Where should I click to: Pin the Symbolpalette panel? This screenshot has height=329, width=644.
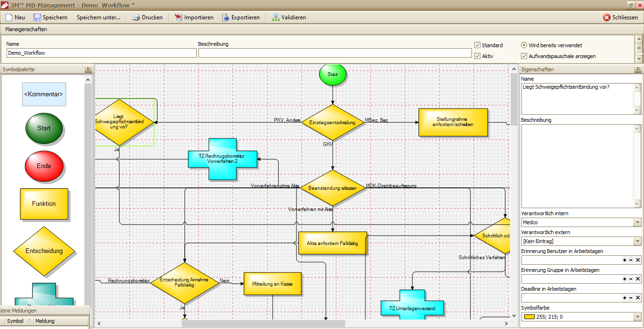pyautogui.click(x=88, y=69)
